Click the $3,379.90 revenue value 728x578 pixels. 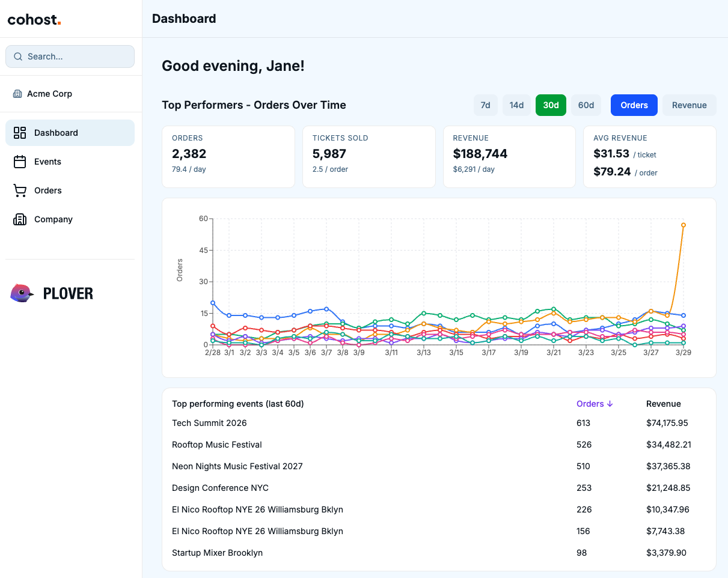(x=666, y=553)
